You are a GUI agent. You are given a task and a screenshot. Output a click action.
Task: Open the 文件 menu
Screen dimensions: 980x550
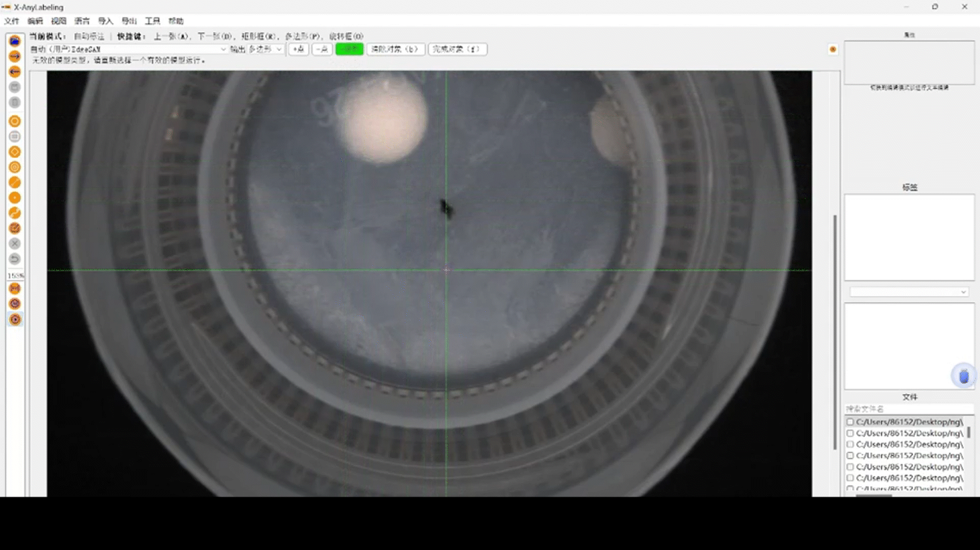pos(11,21)
